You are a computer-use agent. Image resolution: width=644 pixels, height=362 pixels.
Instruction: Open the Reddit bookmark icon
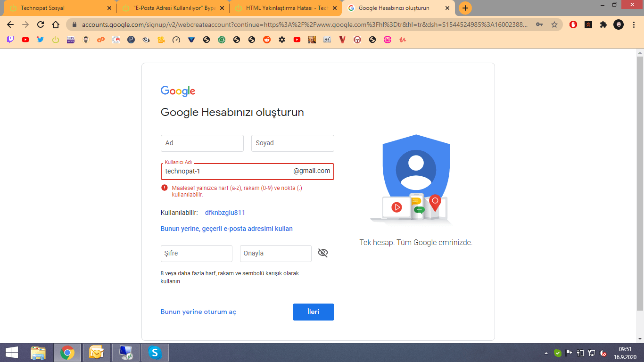tap(267, 40)
